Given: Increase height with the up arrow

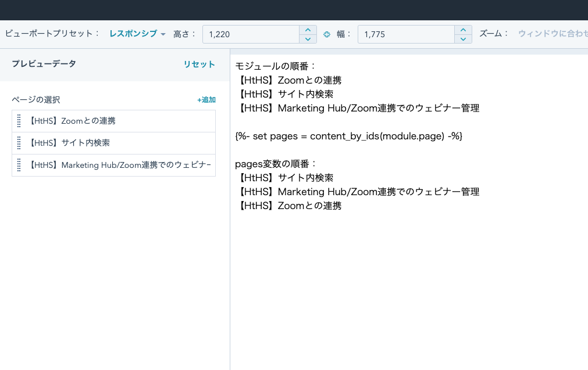Looking at the screenshot, I should coord(308,30).
